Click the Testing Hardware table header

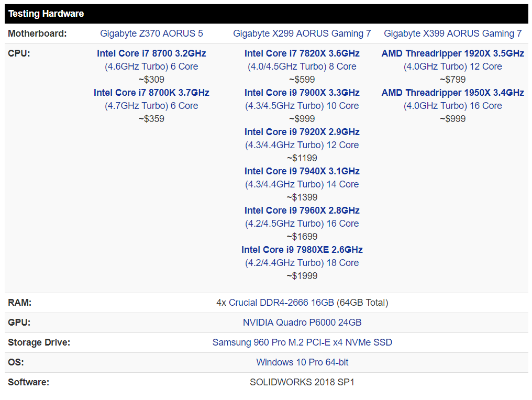[267, 14]
